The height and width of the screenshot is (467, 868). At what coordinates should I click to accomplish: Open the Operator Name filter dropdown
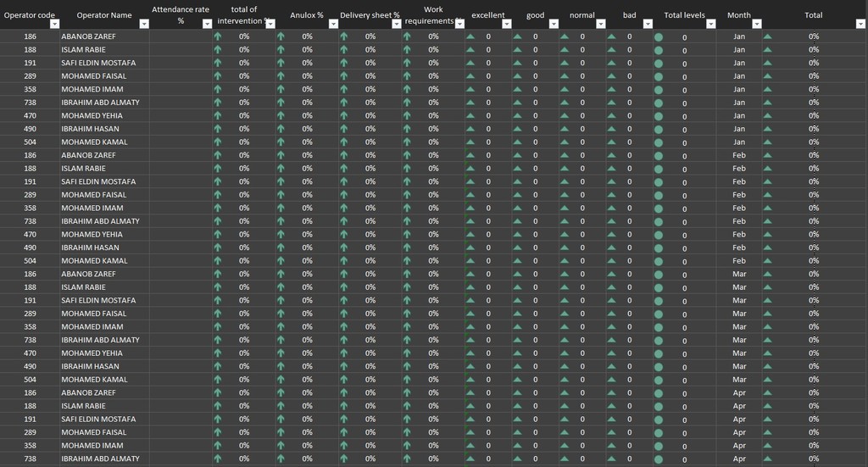144,24
